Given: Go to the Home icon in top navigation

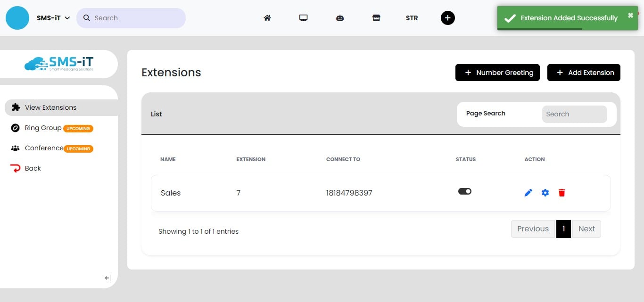Looking at the screenshot, I should pyautogui.click(x=267, y=18).
